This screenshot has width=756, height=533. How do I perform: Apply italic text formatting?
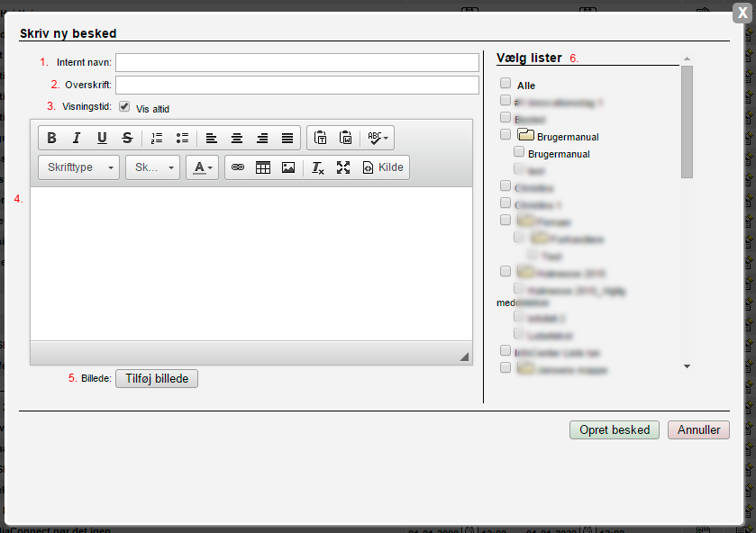(77, 138)
